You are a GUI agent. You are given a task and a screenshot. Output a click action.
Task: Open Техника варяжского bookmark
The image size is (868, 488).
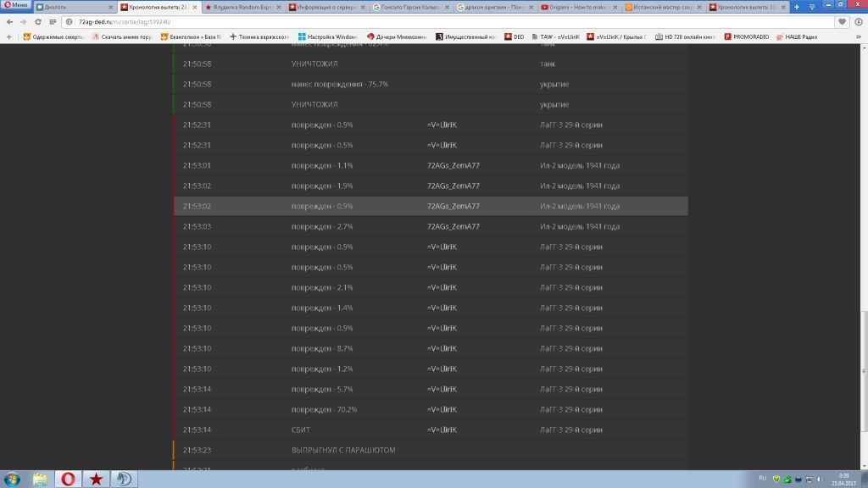(x=259, y=36)
